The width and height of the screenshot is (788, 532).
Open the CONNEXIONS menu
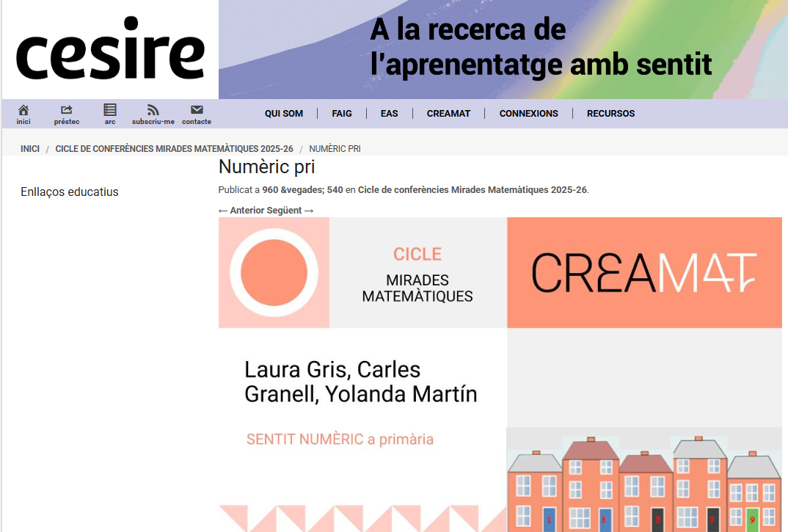[528, 114]
